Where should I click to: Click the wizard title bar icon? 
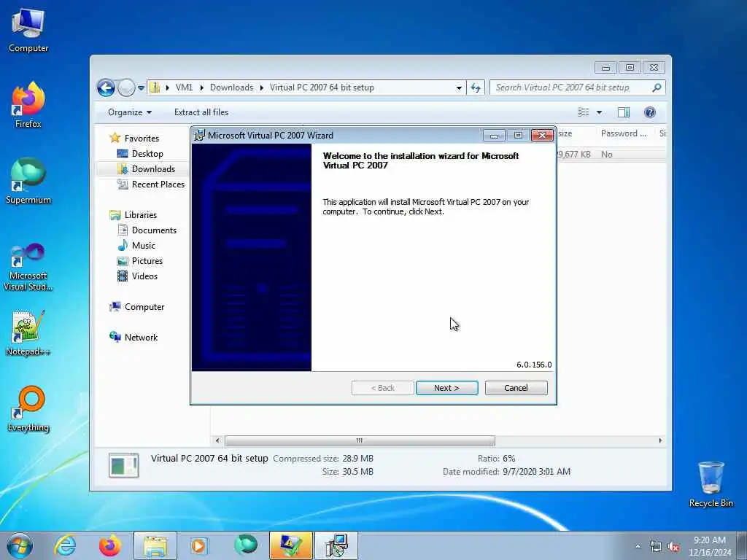pyautogui.click(x=200, y=135)
